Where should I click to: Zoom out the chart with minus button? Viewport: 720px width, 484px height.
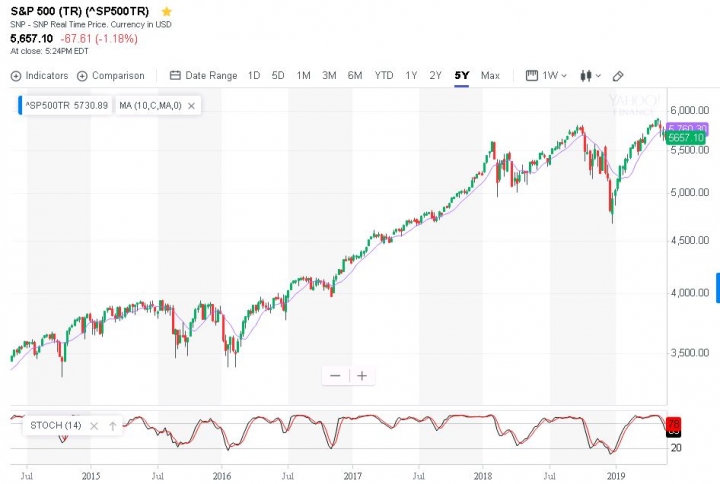click(x=335, y=376)
